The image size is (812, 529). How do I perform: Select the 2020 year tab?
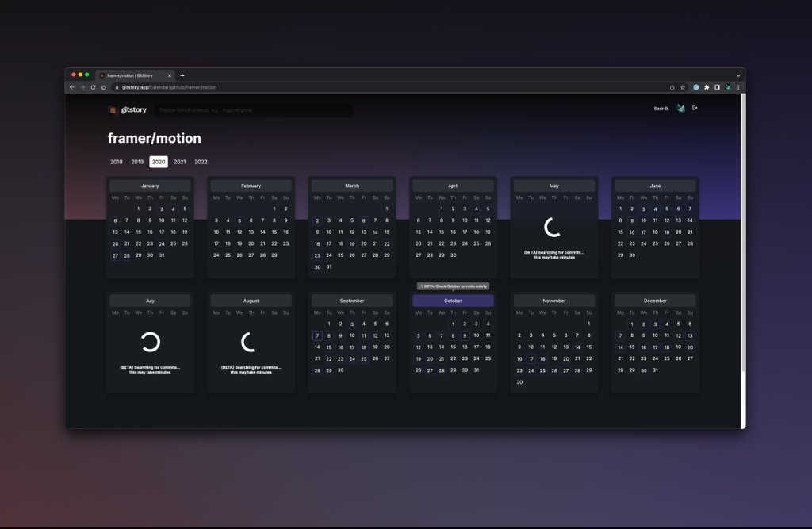point(159,162)
